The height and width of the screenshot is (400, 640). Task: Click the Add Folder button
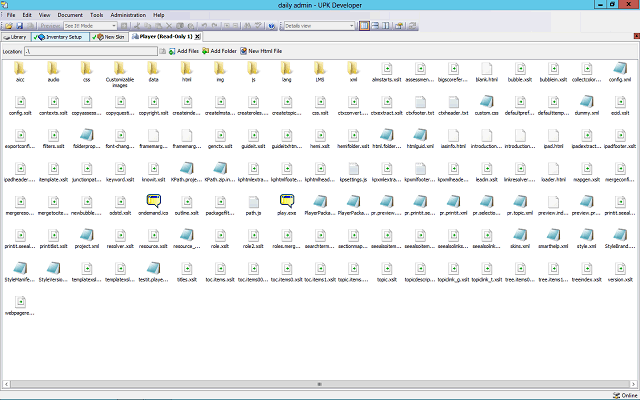219,50
